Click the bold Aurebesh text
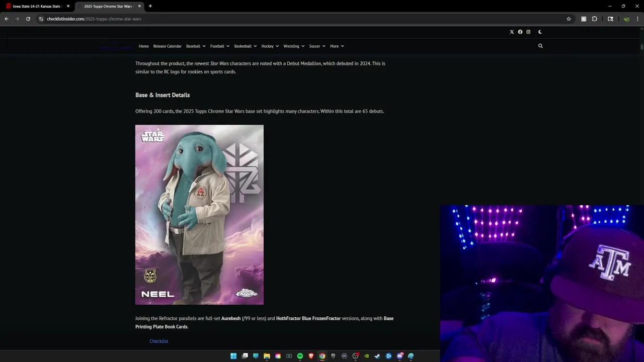Image resolution: width=644 pixels, height=362 pixels. click(x=231, y=318)
